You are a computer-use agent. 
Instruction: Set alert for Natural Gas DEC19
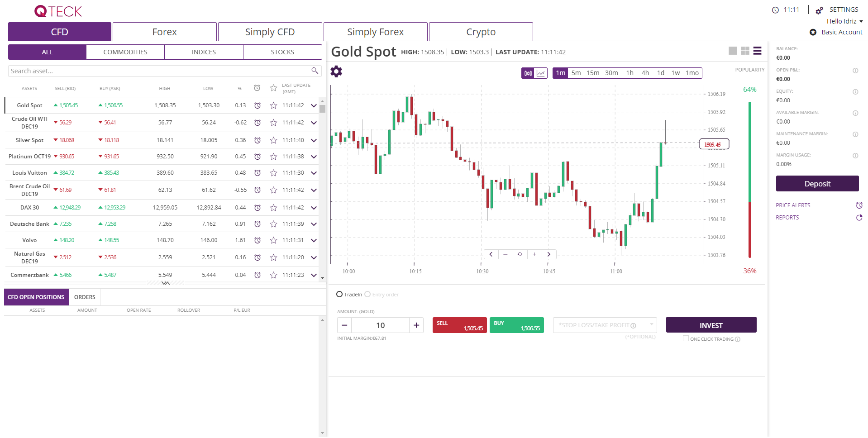tap(257, 257)
